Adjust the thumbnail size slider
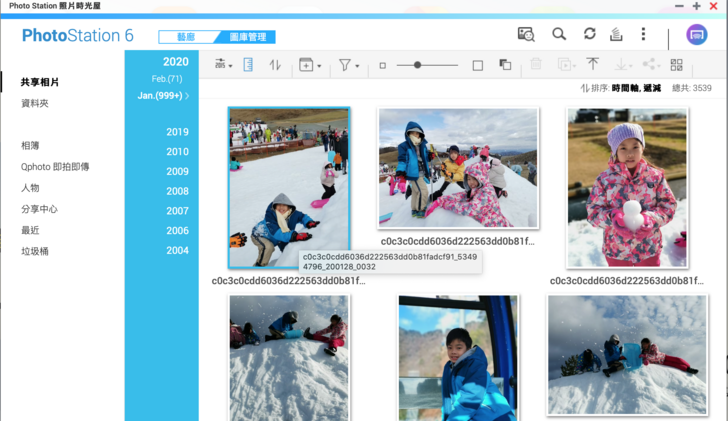This screenshot has height=421, width=728. [418, 65]
